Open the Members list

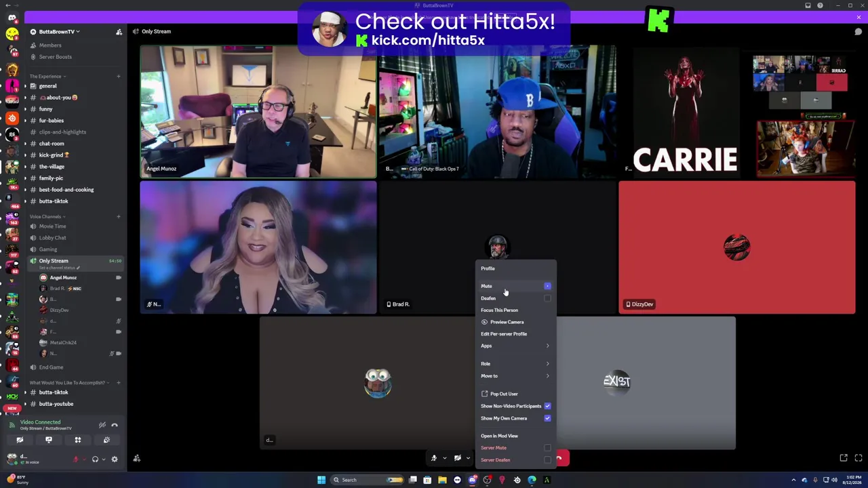coord(75,45)
